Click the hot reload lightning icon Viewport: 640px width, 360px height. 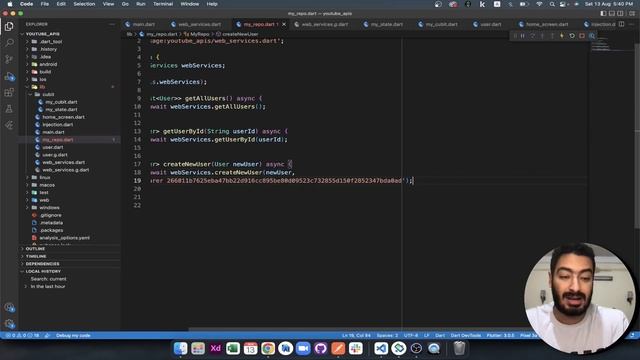point(562,36)
